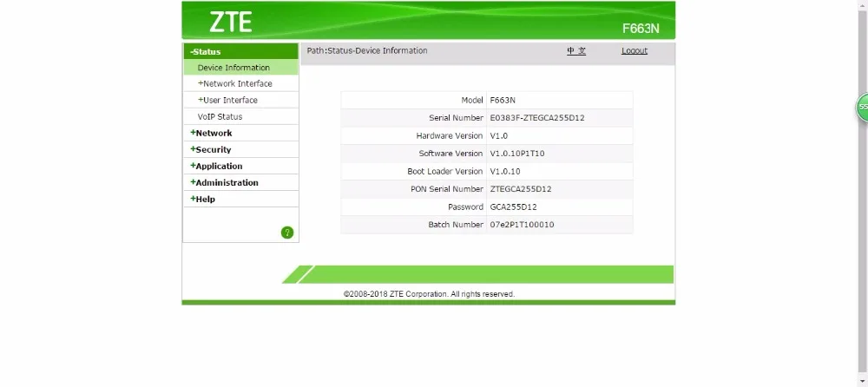Expand the Network Interface submenu
Image resolution: width=868 pixels, height=387 pixels.
[234, 83]
